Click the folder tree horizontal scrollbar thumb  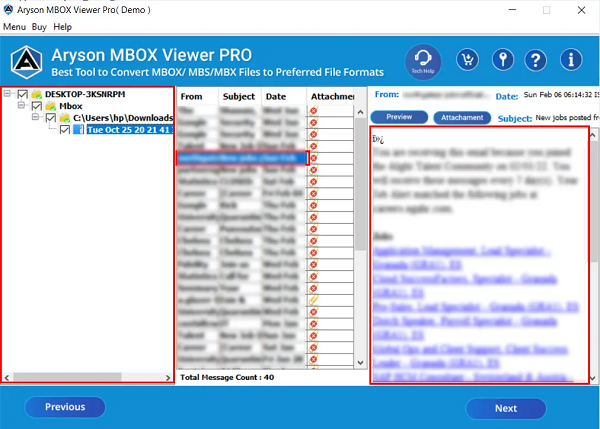tap(67, 378)
